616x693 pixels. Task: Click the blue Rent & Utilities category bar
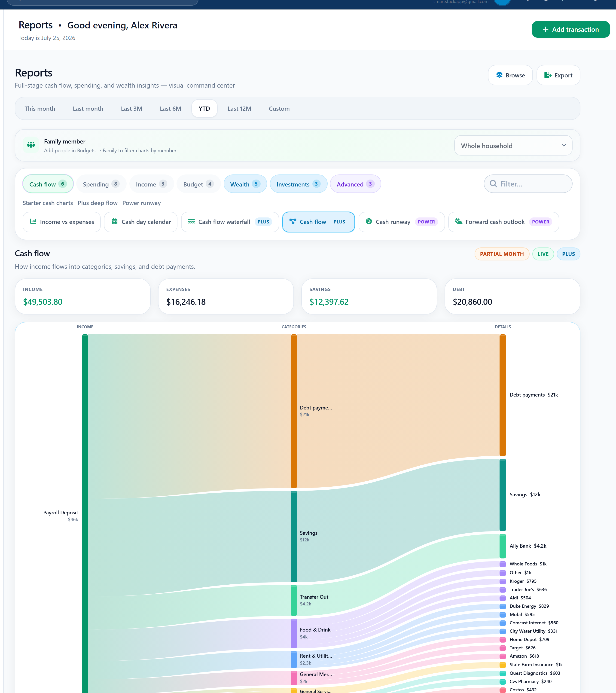[x=294, y=659]
